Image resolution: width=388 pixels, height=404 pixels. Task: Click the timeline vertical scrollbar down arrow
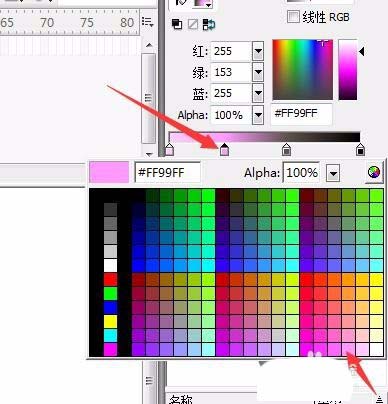tap(149, 154)
